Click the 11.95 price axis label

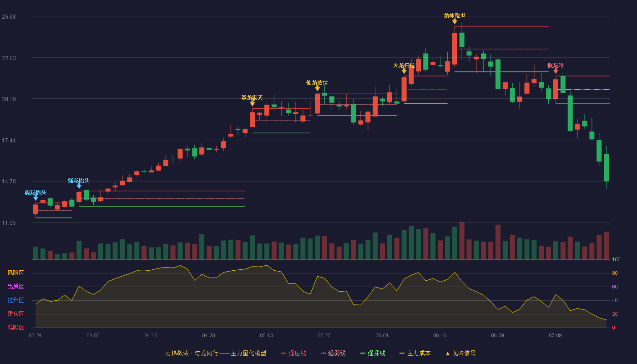pos(9,223)
